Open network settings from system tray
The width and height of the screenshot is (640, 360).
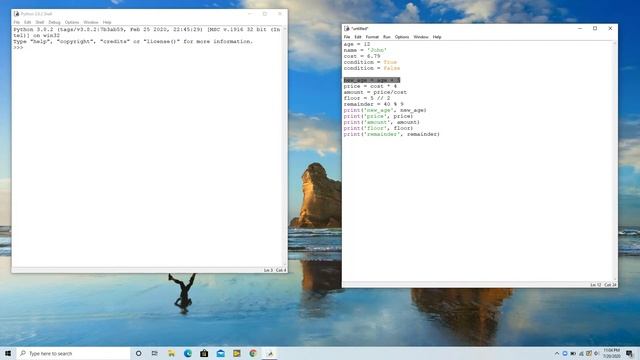point(581,353)
